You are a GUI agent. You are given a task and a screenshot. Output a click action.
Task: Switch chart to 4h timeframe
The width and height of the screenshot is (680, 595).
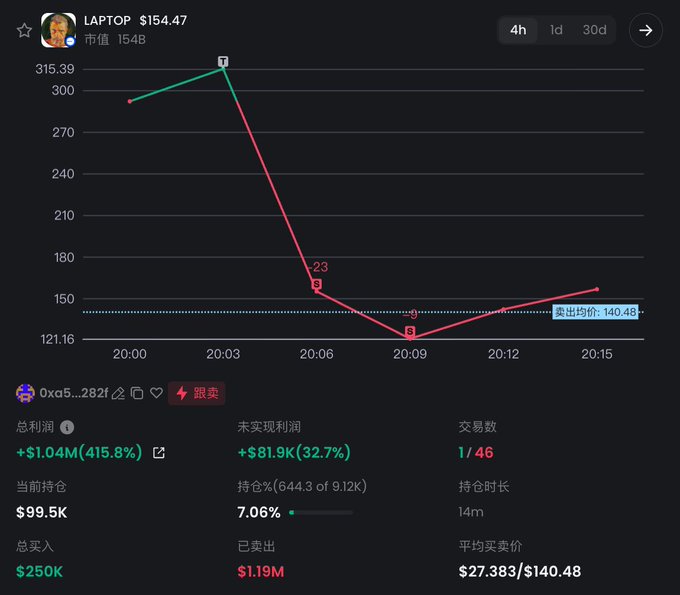(518, 30)
